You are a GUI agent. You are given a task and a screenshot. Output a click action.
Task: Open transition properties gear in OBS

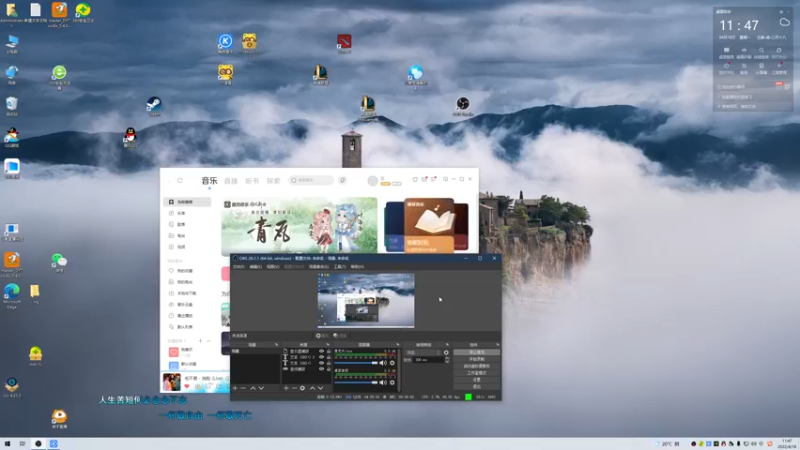tap(446, 353)
